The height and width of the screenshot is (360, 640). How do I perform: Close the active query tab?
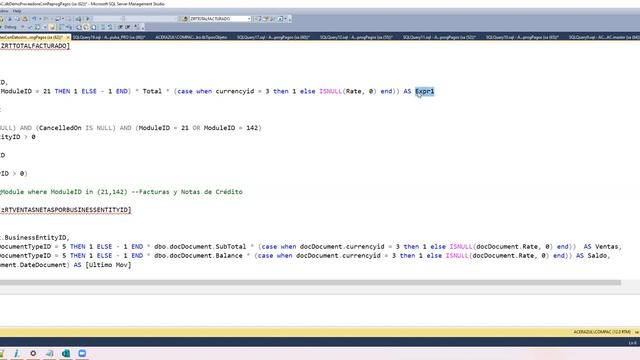coord(68,37)
